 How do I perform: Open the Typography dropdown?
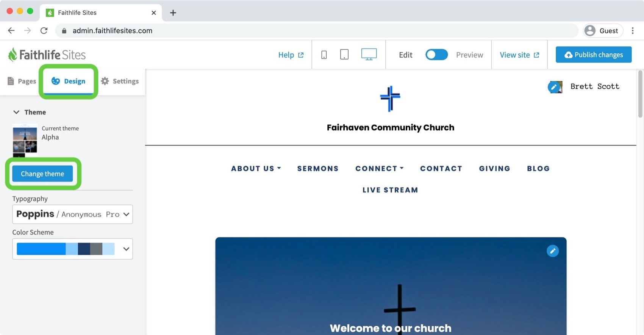tap(72, 214)
